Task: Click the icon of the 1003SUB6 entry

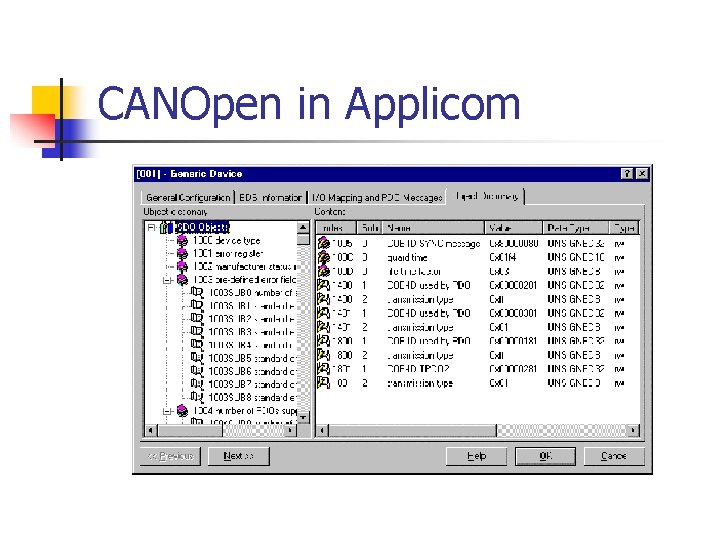Action: (x=197, y=371)
